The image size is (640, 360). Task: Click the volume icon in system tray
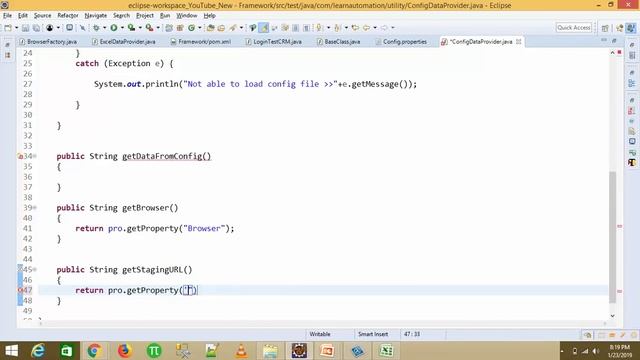596,351
